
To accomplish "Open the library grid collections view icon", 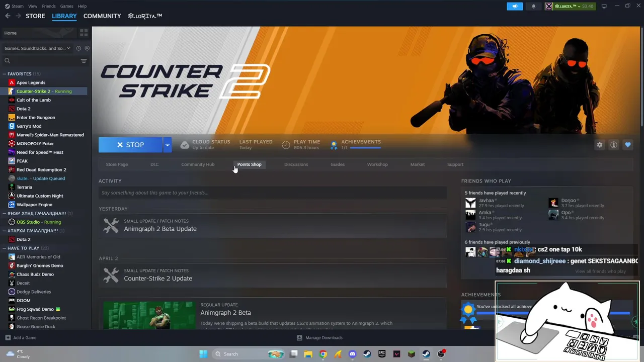I will pyautogui.click(x=84, y=33).
